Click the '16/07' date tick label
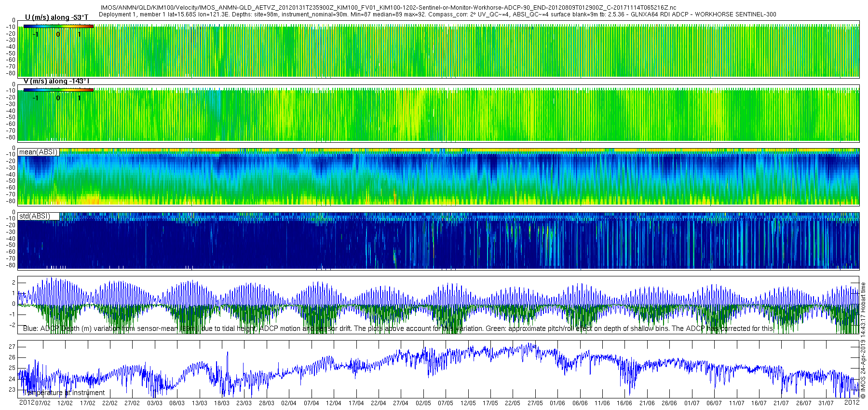 (759, 403)
